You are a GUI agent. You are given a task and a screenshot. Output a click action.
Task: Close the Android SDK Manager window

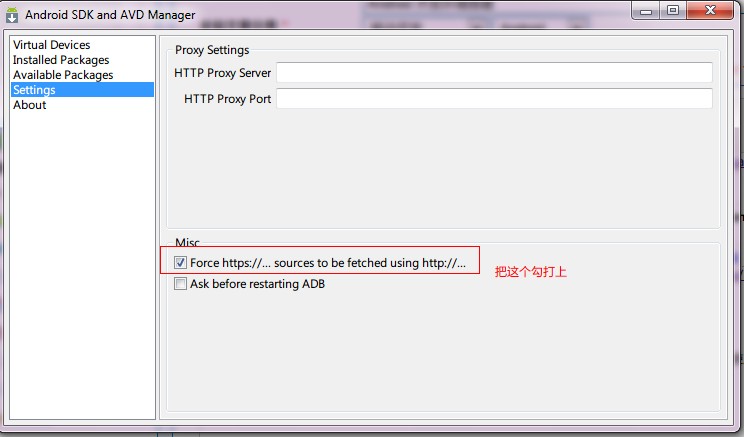point(710,11)
